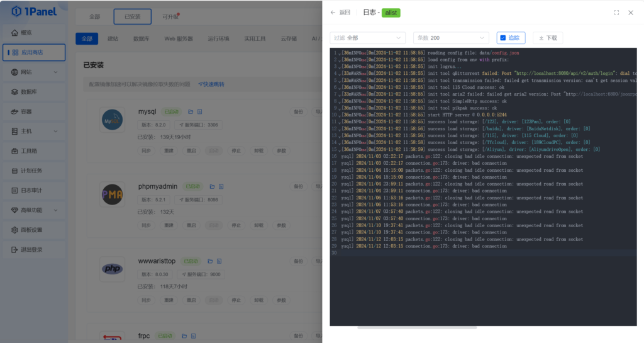Expand the 网站 sidebar menu

click(34, 72)
